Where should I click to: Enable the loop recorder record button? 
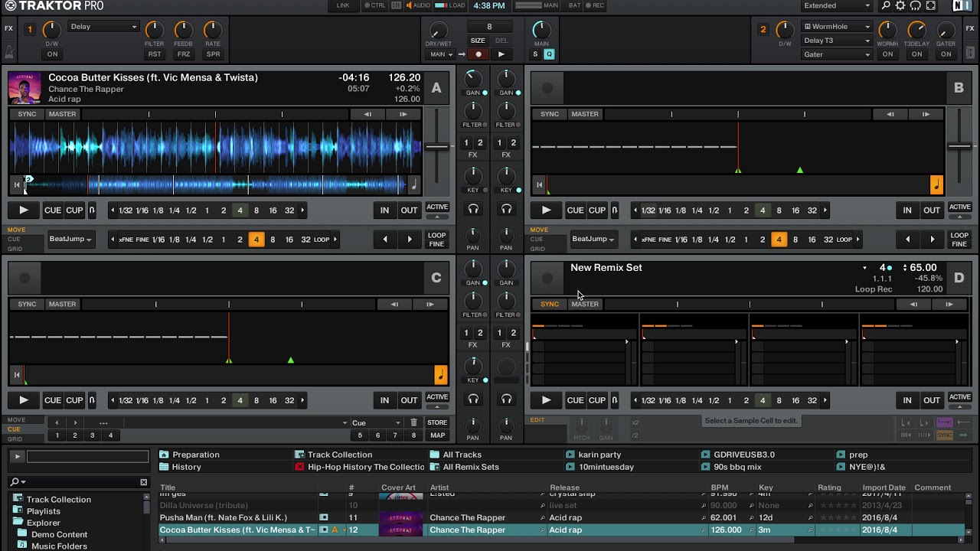click(x=479, y=54)
